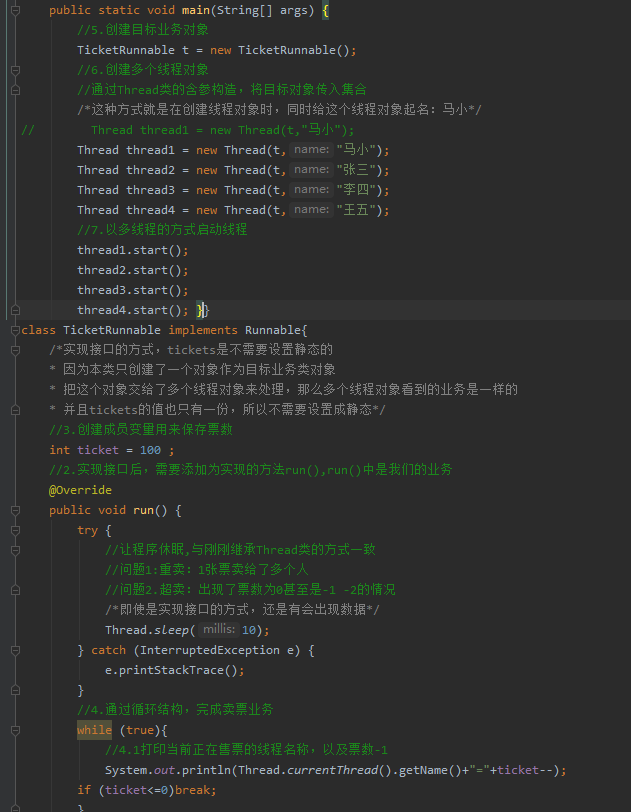Click comment line 把这个对象交给了多个线程对象
This screenshot has height=812, width=638.
pos(283,390)
